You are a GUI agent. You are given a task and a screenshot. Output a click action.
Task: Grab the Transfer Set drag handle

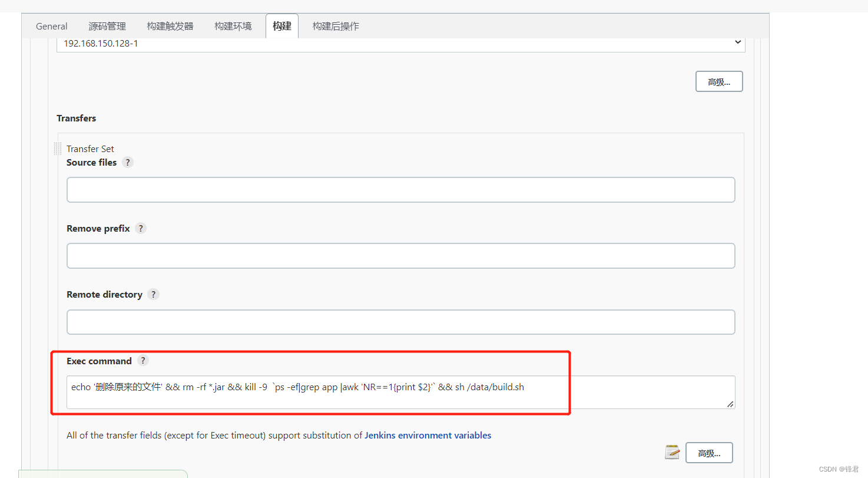click(x=58, y=149)
